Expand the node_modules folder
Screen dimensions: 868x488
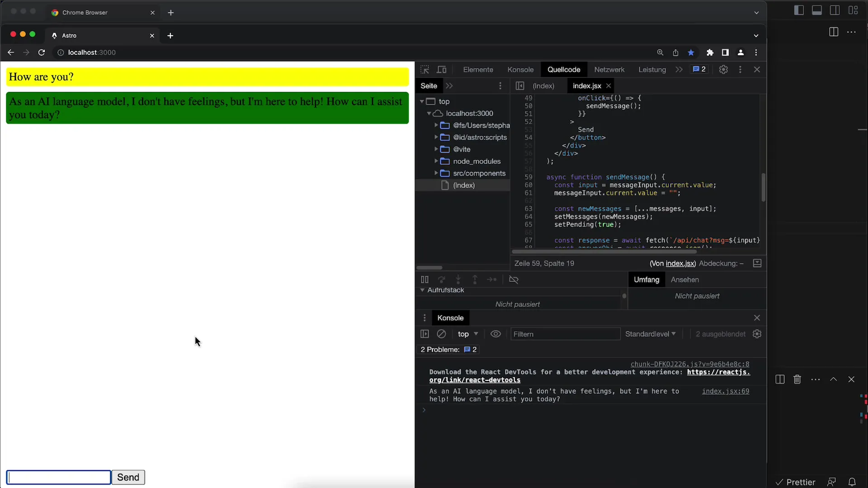tap(436, 161)
